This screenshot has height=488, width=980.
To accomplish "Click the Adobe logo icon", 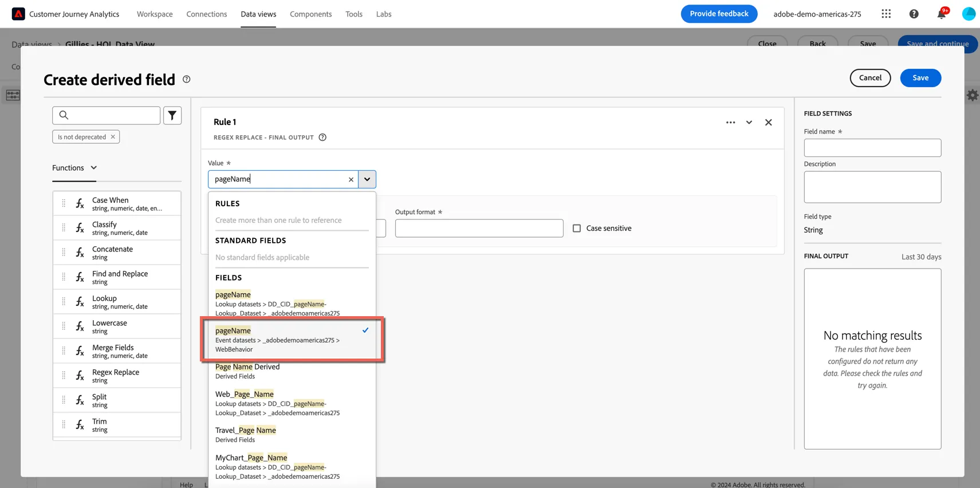I will point(18,14).
